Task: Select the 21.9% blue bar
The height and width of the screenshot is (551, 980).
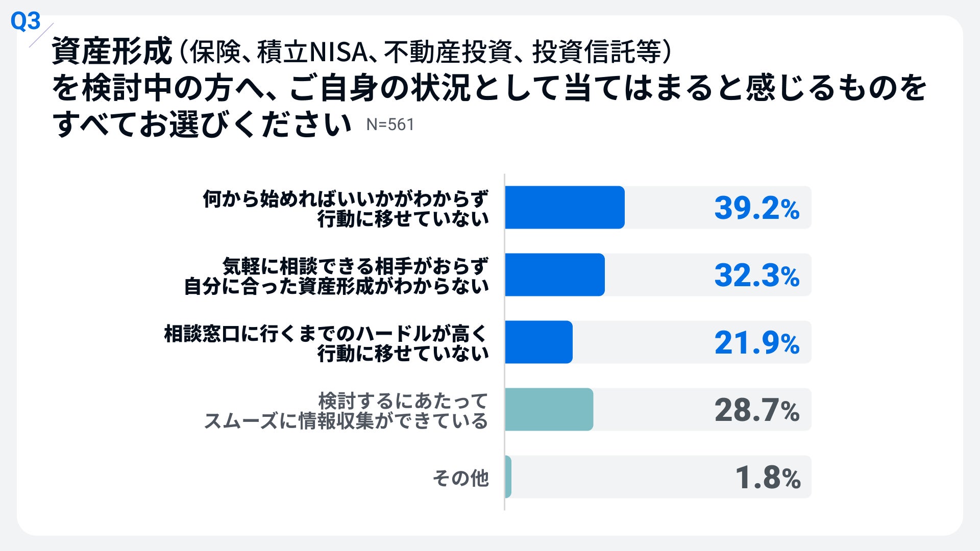Action: (x=538, y=342)
